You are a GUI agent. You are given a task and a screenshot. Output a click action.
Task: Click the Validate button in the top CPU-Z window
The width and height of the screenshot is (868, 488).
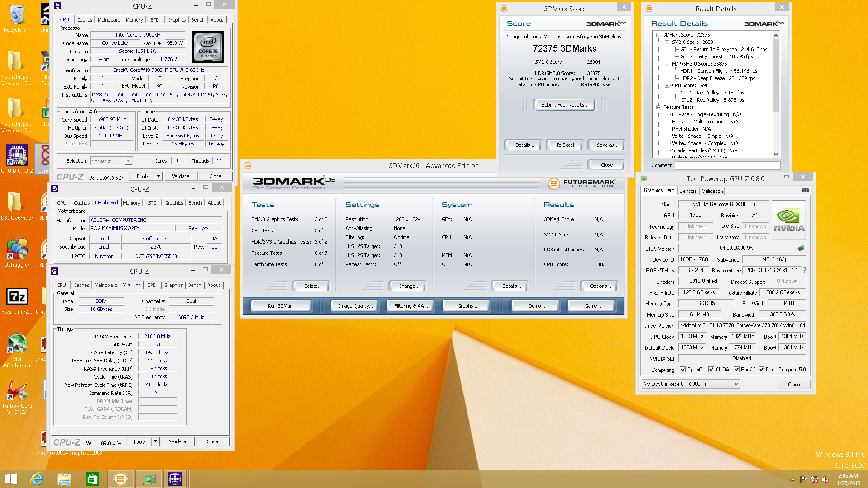pos(180,176)
